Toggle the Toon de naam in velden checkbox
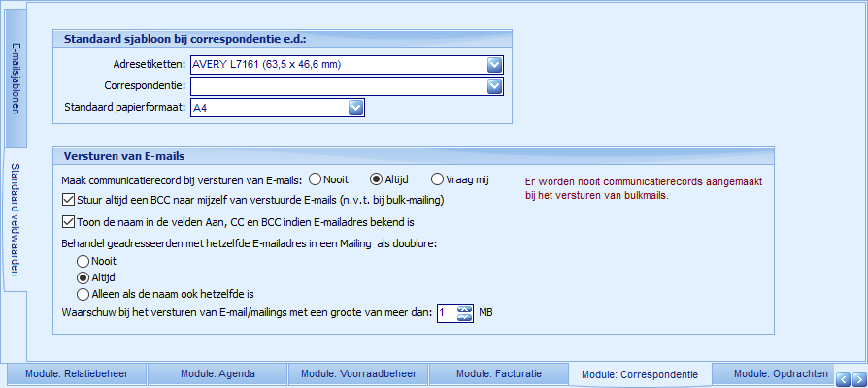This screenshot has height=388, width=868. click(69, 221)
